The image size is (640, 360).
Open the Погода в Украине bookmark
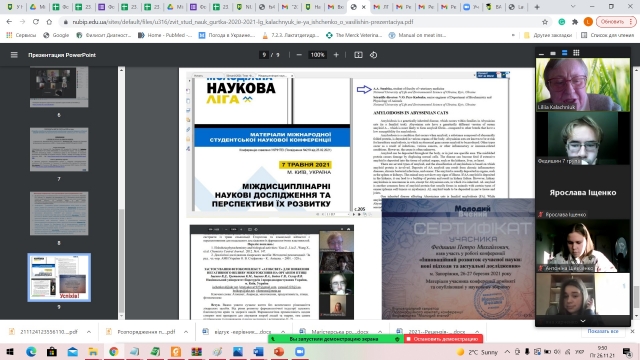[227, 35]
